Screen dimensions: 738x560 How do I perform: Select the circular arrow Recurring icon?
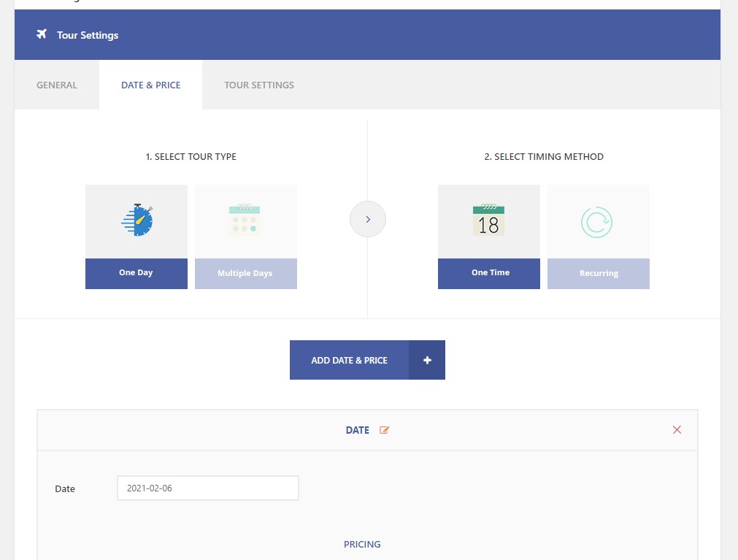(598, 221)
